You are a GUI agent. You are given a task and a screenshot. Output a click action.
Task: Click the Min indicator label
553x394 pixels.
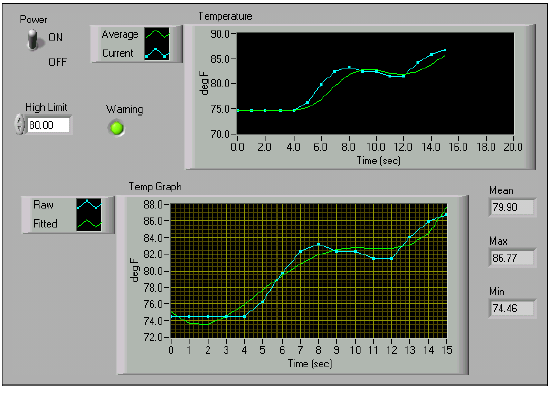point(497,291)
